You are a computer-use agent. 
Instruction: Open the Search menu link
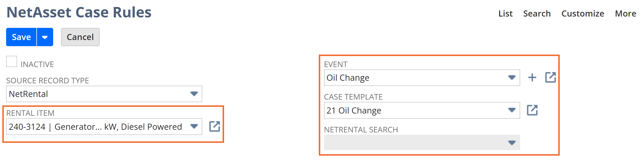537,14
